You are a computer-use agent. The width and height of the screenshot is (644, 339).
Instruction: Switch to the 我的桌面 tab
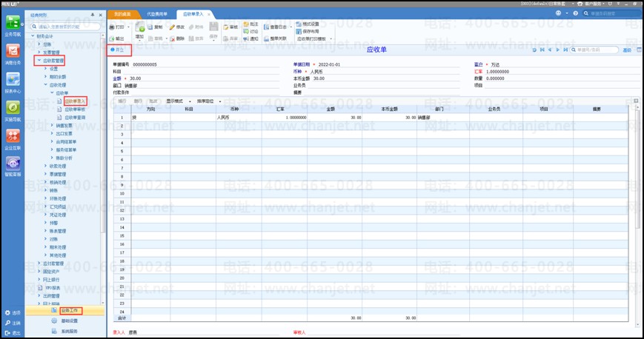coord(123,14)
